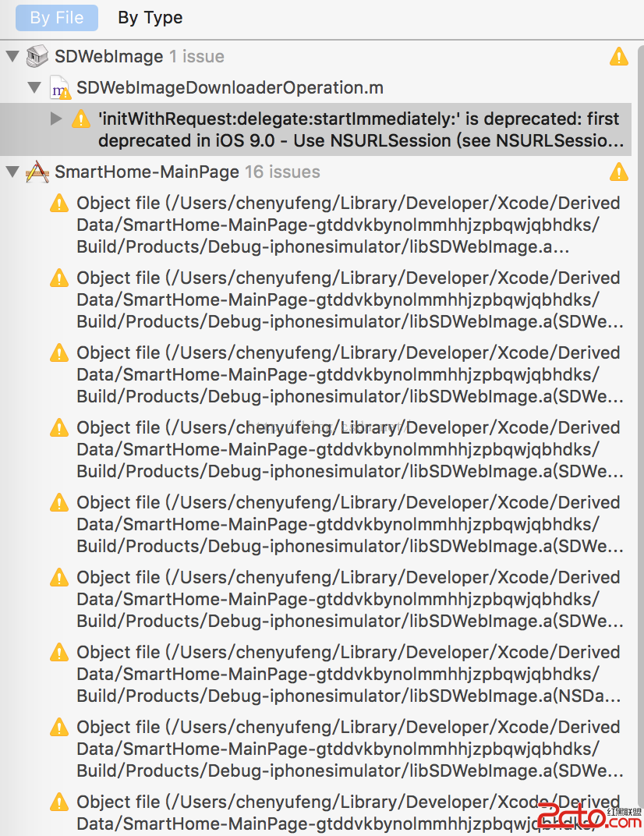This screenshot has height=836, width=644.
Task: Select SDWebImageDownloaderOperation.m file row
Action: click(316, 87)
